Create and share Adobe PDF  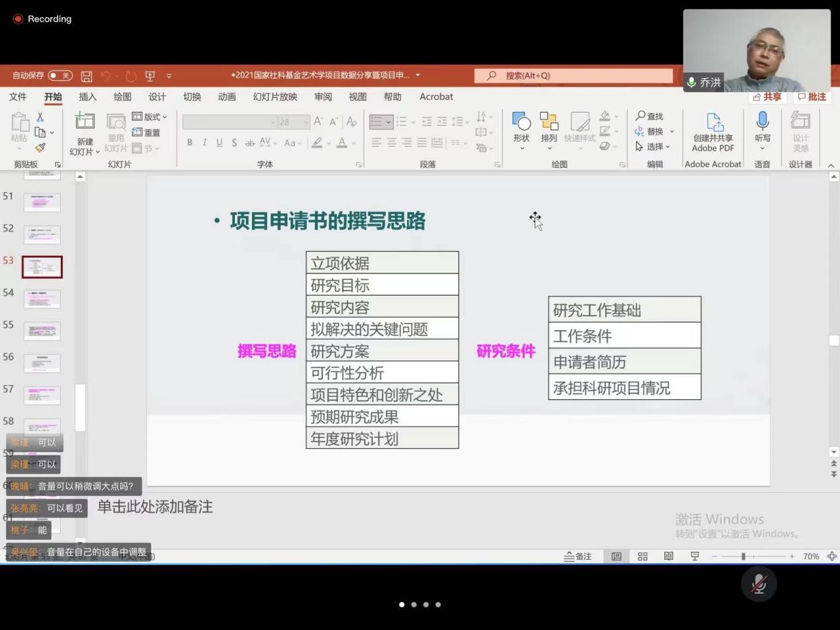tap(713, 132)
